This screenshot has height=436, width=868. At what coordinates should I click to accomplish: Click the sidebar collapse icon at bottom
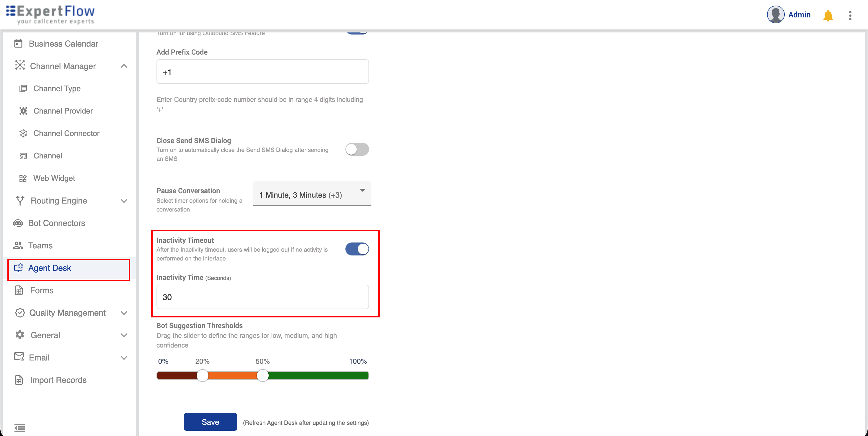(x=19, y=427)
